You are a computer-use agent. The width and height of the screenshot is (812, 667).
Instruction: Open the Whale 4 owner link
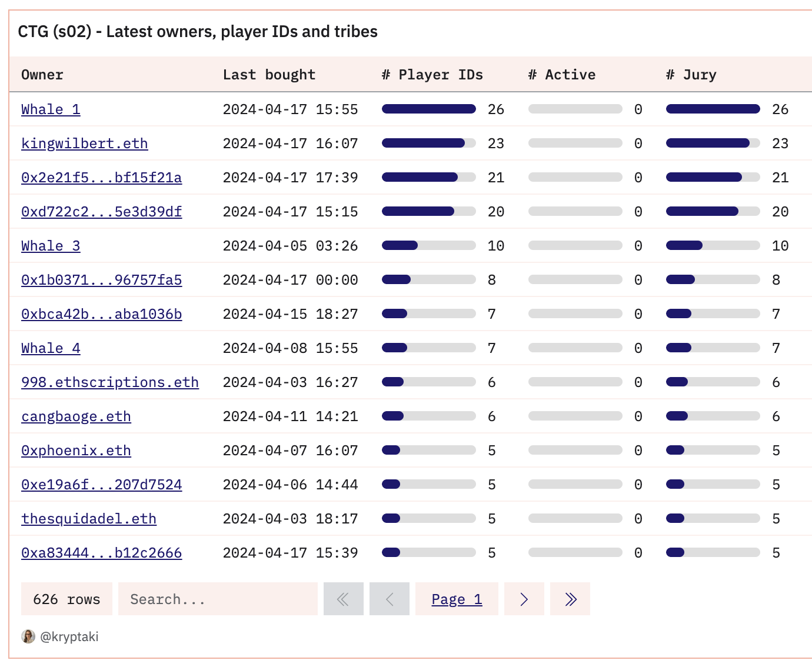click(x=51, y=348)
